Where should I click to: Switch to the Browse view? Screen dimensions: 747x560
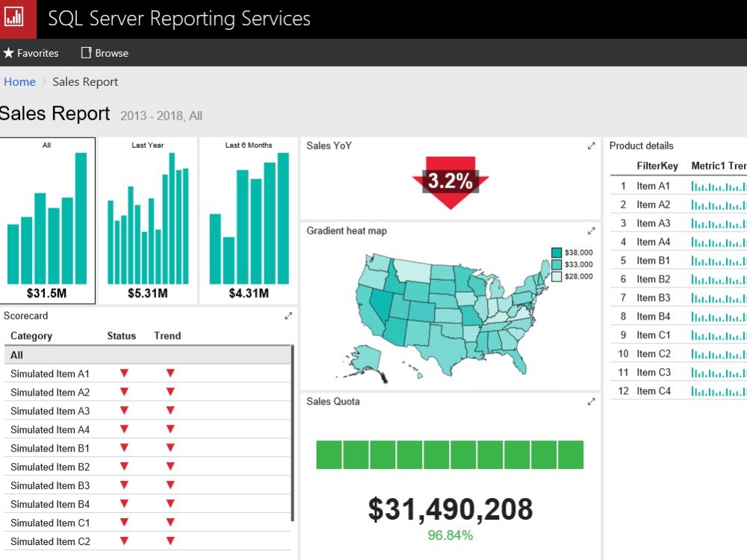(104, 52)
